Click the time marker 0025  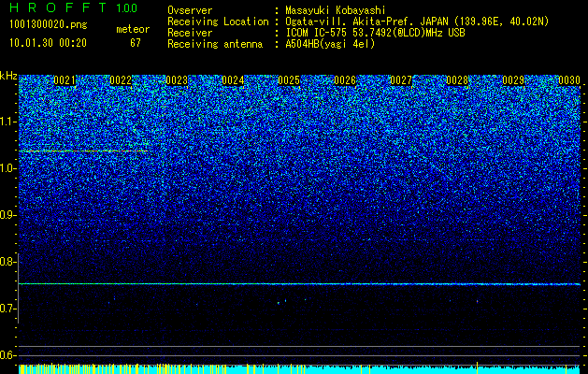point(289,80)
